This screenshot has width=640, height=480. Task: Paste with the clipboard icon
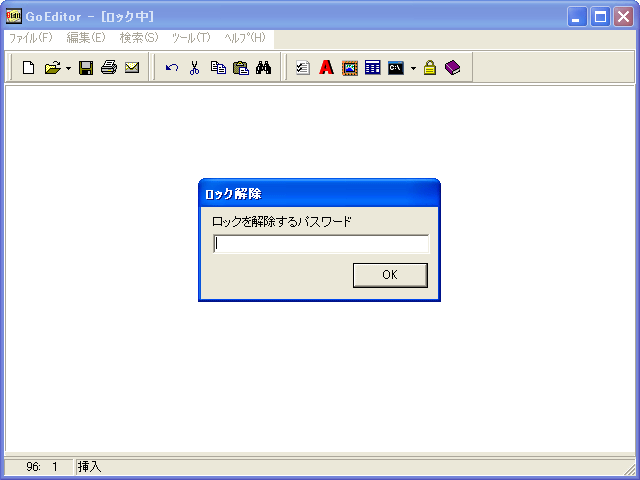241,67
